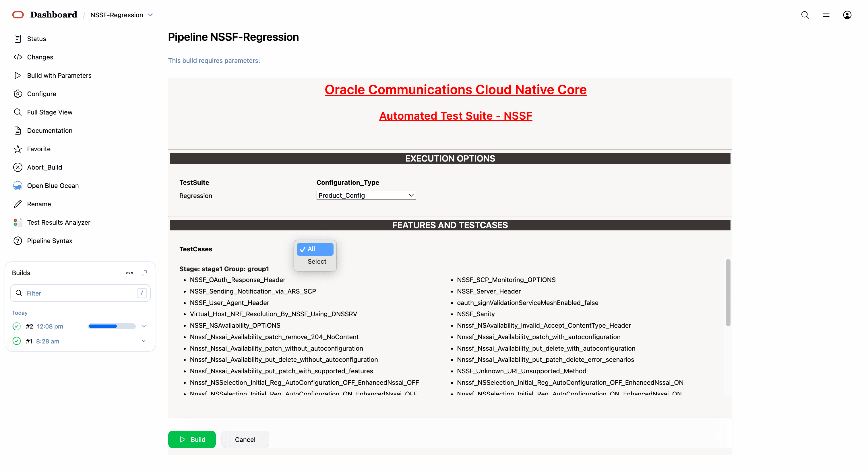Click the Favorite star icon
Image resolution: width=868 pixels, height=472 pixels.
[18, 149]
